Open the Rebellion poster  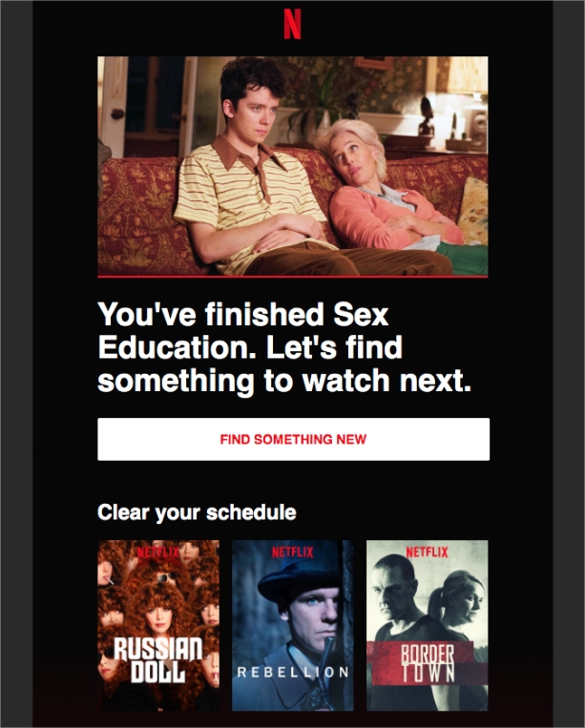(x=292, y=625)
